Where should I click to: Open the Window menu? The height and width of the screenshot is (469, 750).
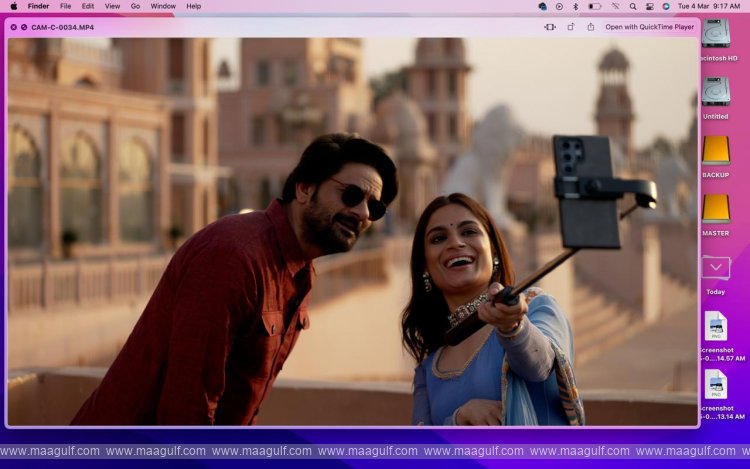163,6
